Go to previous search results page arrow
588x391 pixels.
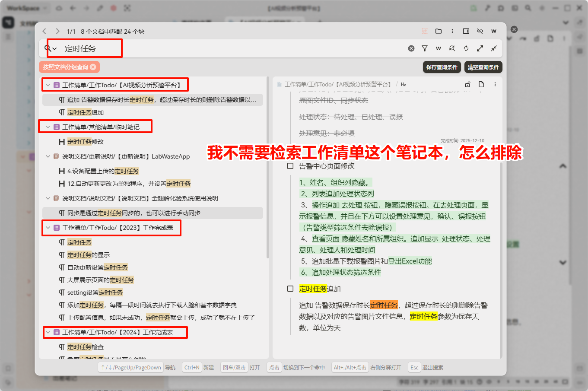coord(44,31)
